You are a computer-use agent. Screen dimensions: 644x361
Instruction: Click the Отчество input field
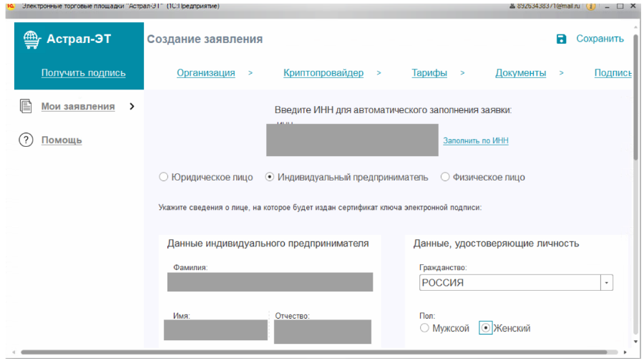pos(323,332)
